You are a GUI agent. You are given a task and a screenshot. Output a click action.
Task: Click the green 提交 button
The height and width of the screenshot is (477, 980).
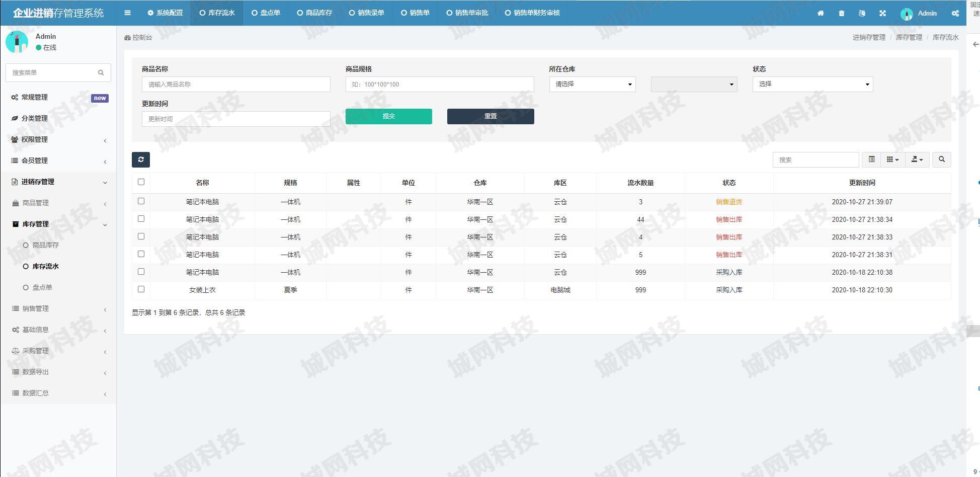[x=388, y=116]
